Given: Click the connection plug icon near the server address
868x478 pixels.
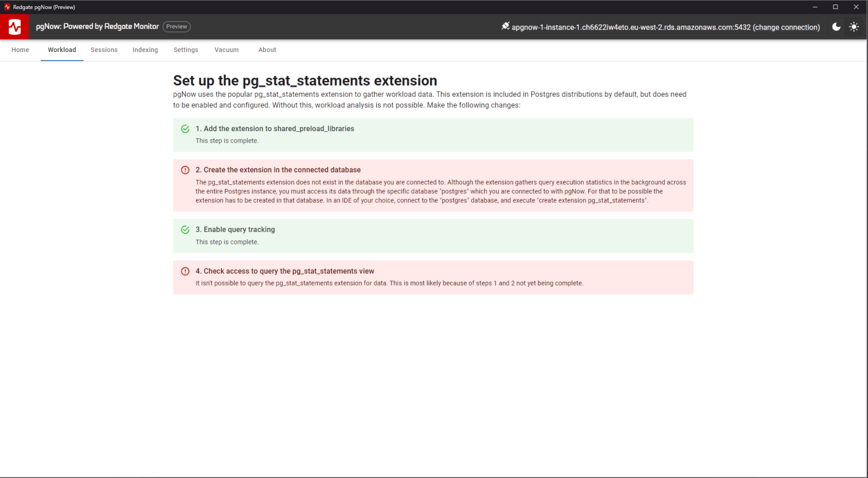Looking at the screenshot, I should [505, 26].
